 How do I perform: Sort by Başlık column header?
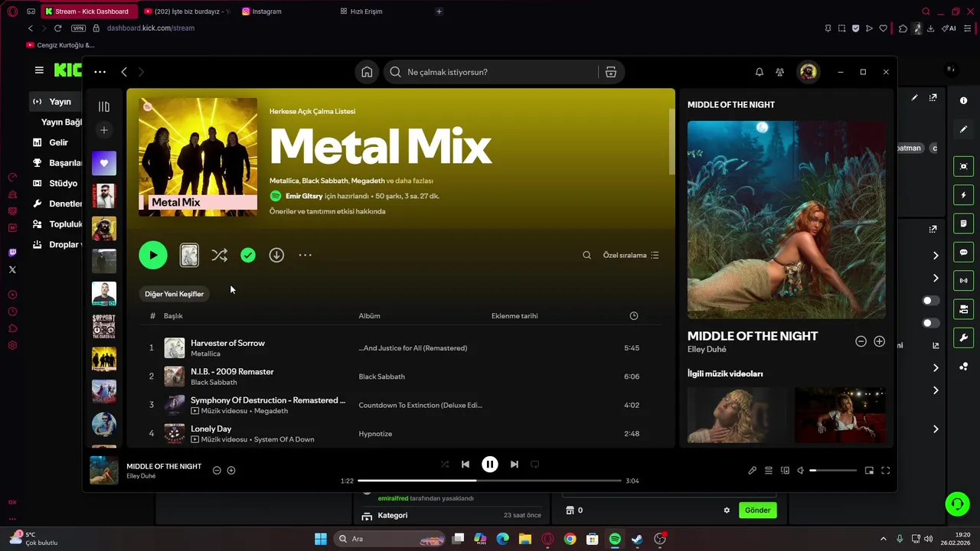pos(173,316)
